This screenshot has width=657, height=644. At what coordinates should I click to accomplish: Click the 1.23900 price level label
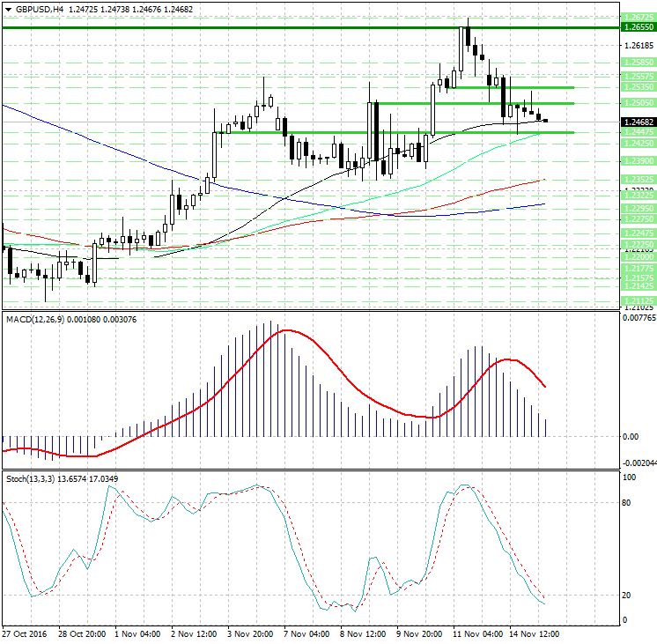coord(637,161)
